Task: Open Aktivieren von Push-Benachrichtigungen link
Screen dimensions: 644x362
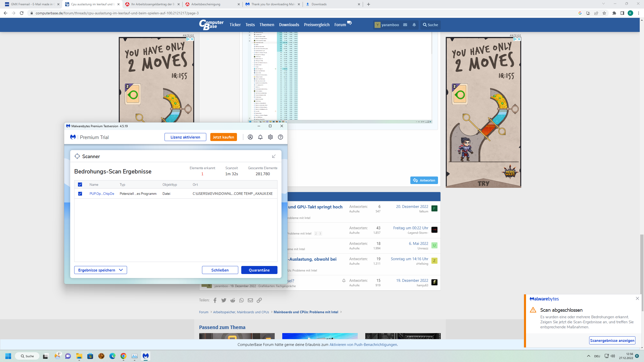Action: click(x=363, y=345)
